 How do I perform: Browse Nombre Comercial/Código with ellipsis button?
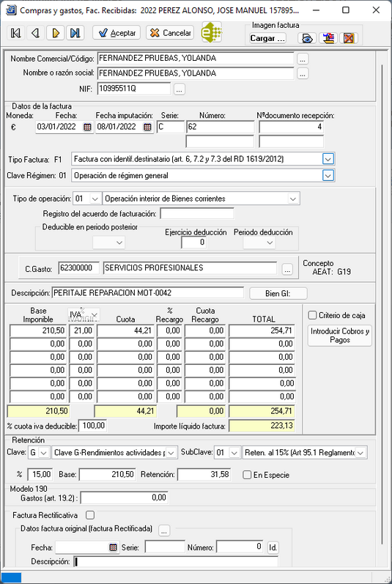(303, 59)
